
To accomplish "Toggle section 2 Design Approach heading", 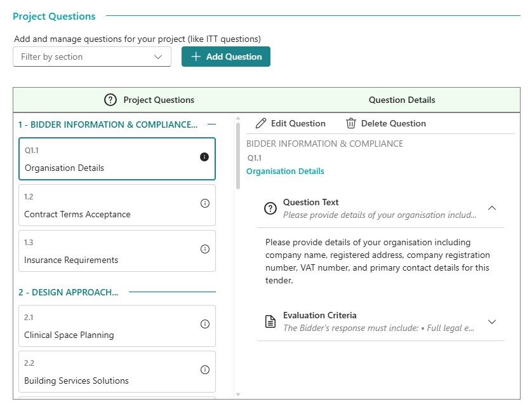I will point(117,292).
